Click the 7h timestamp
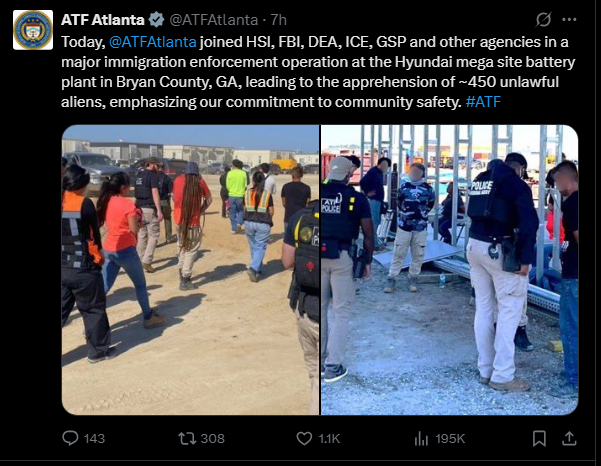The image size is (601, 466). tap(279, 20)
